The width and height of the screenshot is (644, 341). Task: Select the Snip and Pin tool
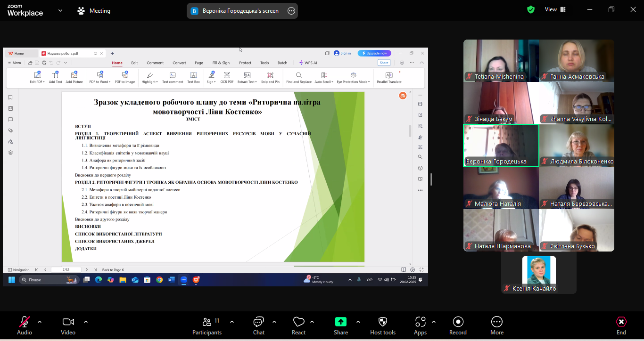270,78
